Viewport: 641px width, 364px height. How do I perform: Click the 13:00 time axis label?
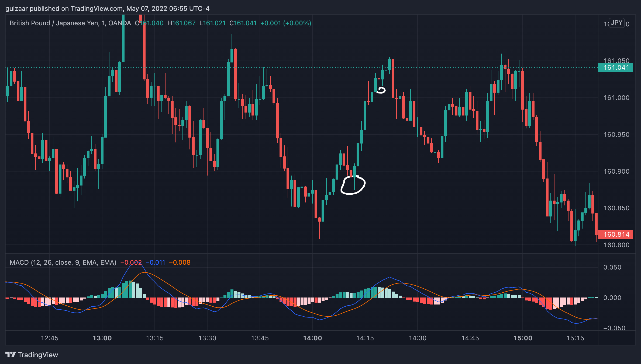click(102, 338)
